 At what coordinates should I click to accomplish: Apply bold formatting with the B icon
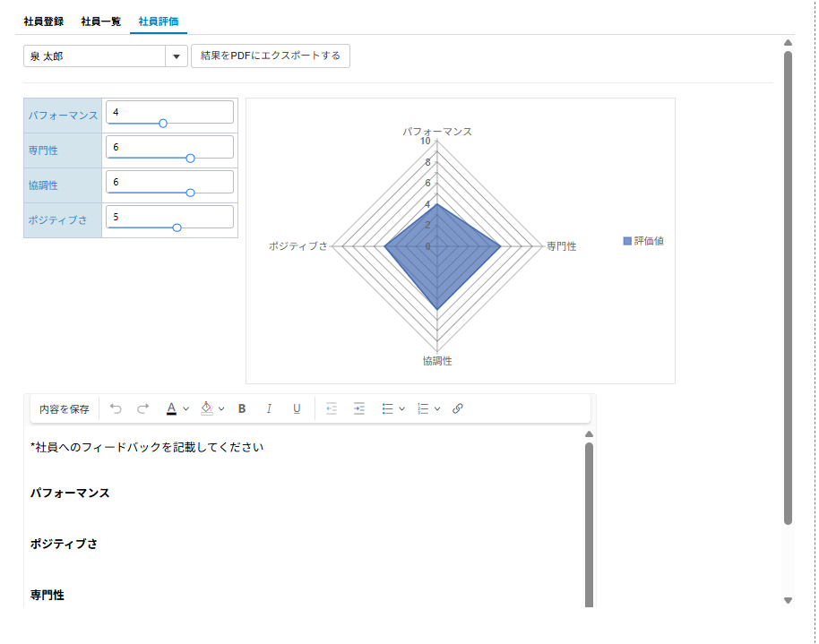click(x=241, y=408)
